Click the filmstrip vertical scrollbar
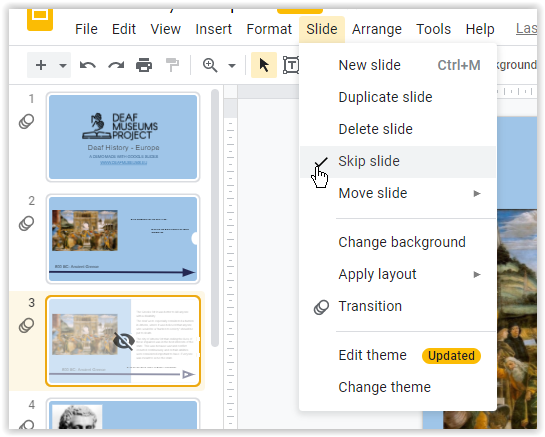 tap(215, 218)
